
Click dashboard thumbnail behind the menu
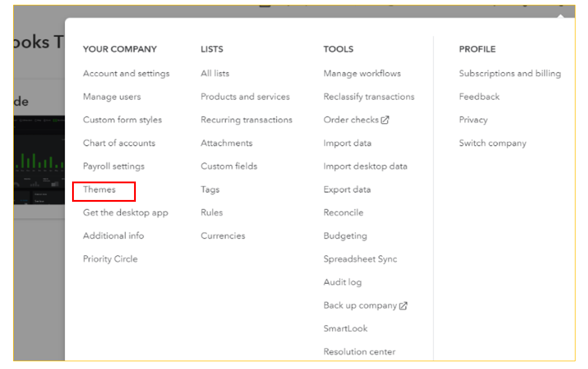click(x=39, y=160)
